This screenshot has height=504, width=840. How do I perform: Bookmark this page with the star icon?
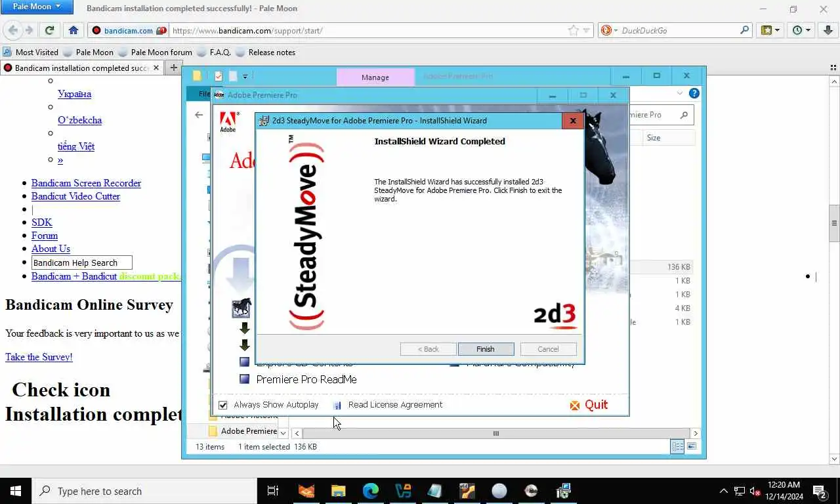pos(574,30)
